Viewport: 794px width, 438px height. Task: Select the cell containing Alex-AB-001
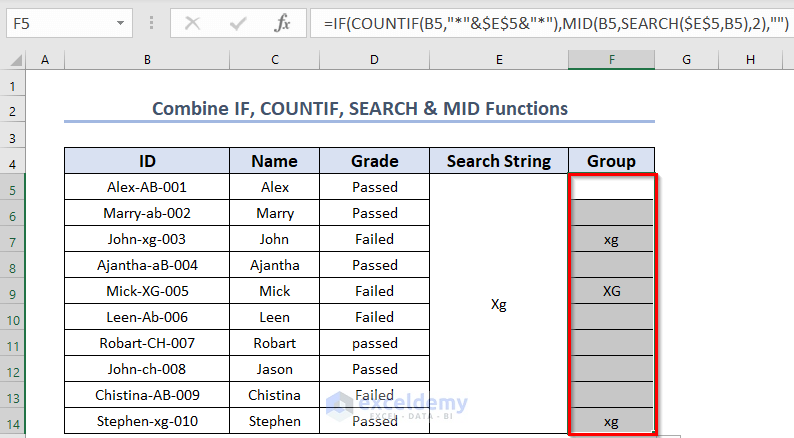coord(147,187)
